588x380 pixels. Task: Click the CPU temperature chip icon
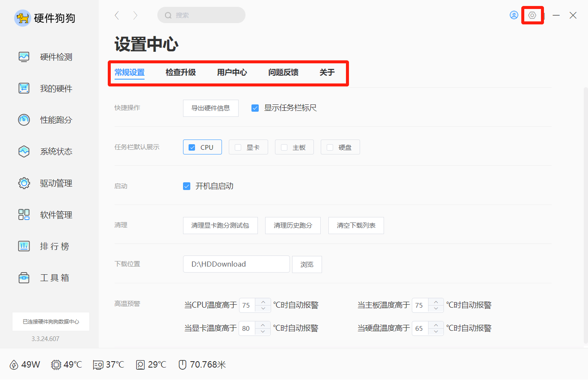click(56, 365)
